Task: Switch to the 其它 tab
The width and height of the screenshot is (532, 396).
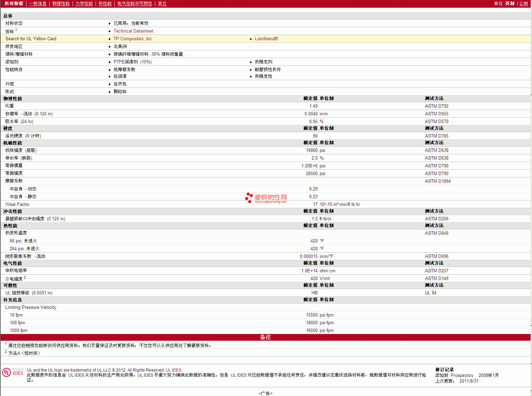Action: click(x=162, y=4)
